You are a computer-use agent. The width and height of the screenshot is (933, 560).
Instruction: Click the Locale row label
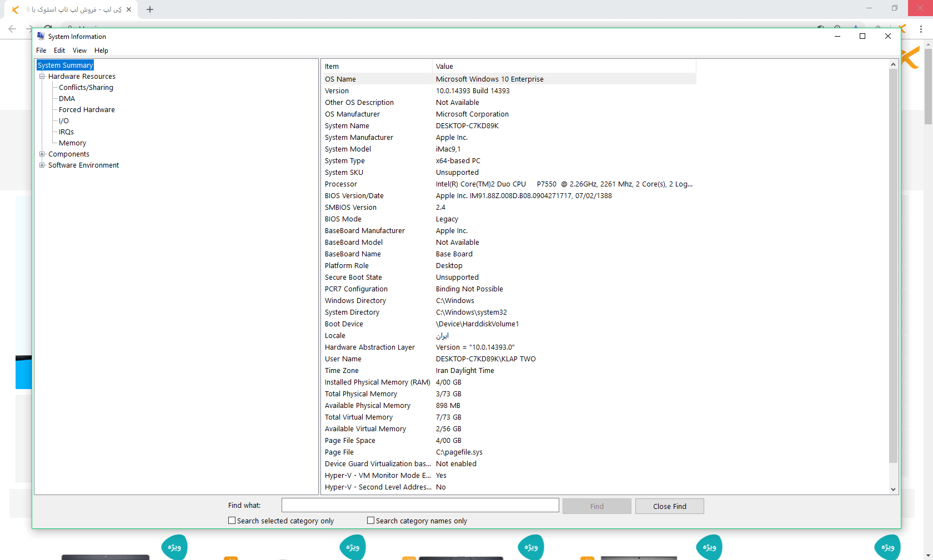pyautogui.click(x=335, y=336)
